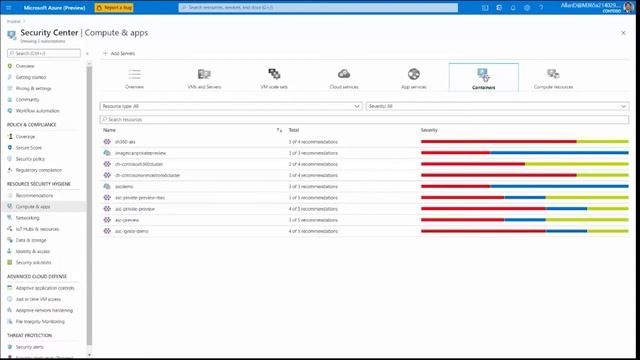The height and width of the screenshot is (360, 640).
Task: Focus the top search resources and services box
Action: pyautogui.click(x=318, y=7)
